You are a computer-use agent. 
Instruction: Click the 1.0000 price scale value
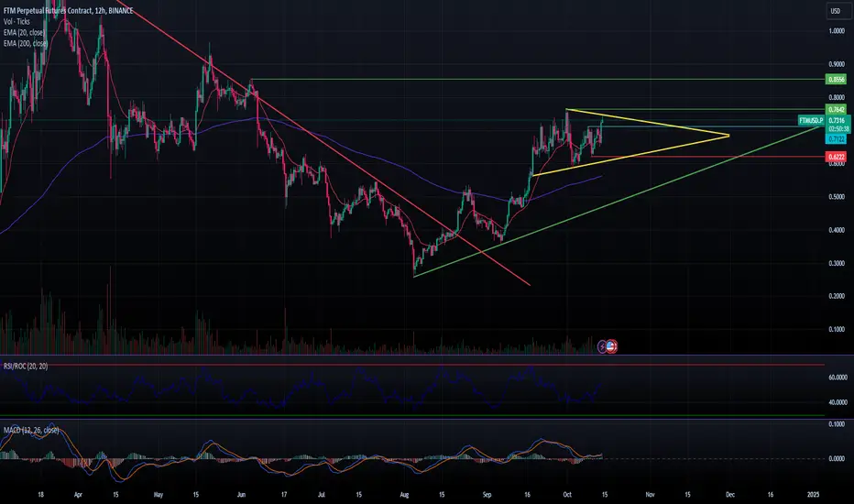coord(837,31)
